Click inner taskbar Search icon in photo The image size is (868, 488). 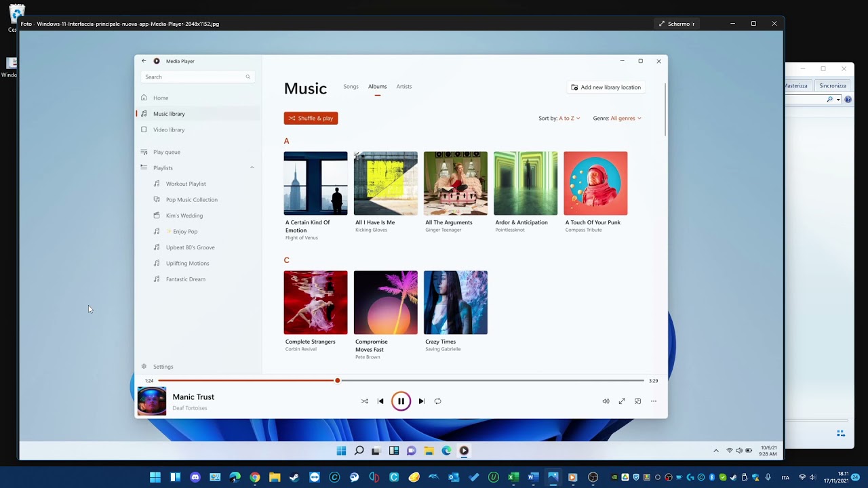pos(359,451)
